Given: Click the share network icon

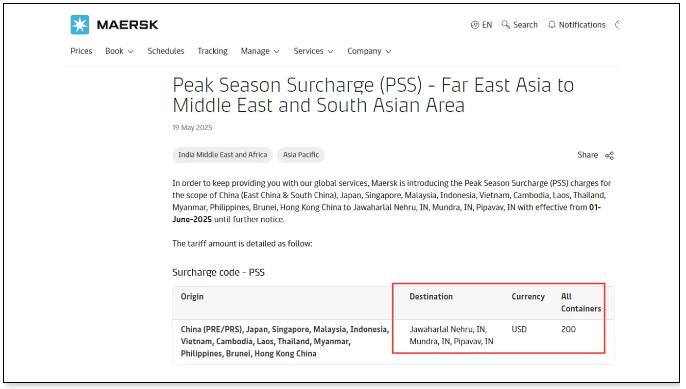Looking at the screenshot, I should click(x=609, y=155).
